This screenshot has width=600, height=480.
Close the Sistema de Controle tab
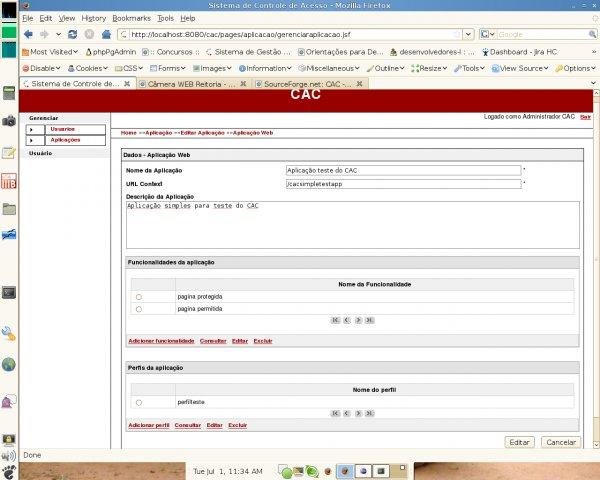click(127, 83)
